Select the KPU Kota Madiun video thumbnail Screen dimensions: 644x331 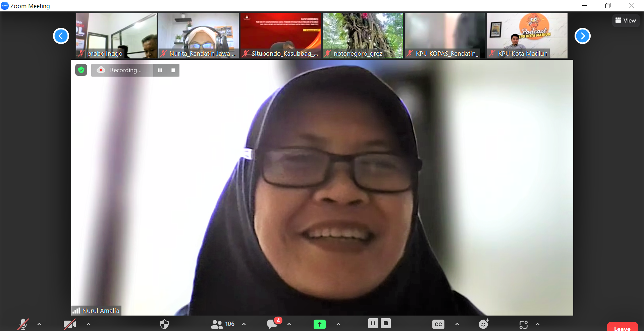(527, 36)
